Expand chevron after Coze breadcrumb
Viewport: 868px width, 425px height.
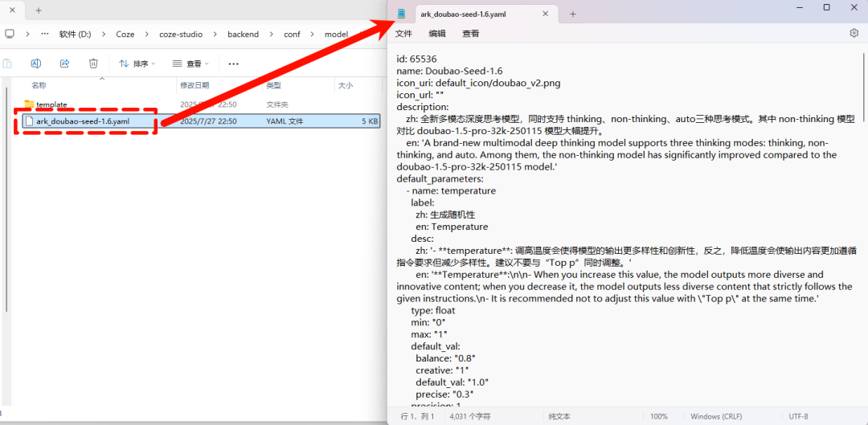click(147, 34)
